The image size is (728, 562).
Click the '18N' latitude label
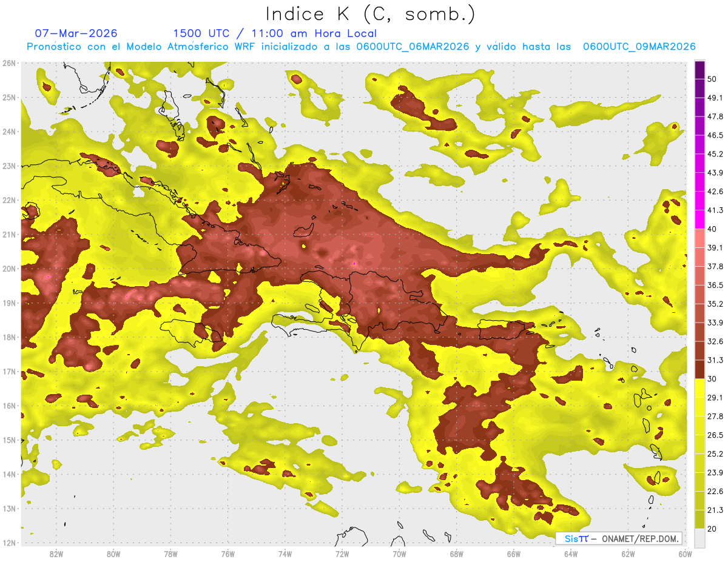coord(8,337)
